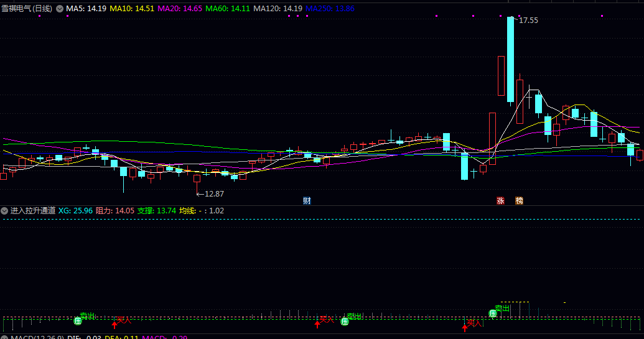644x339 pixels.
Task: Click the 阻力: 14.05 resistance value
Action: point(115,211)
